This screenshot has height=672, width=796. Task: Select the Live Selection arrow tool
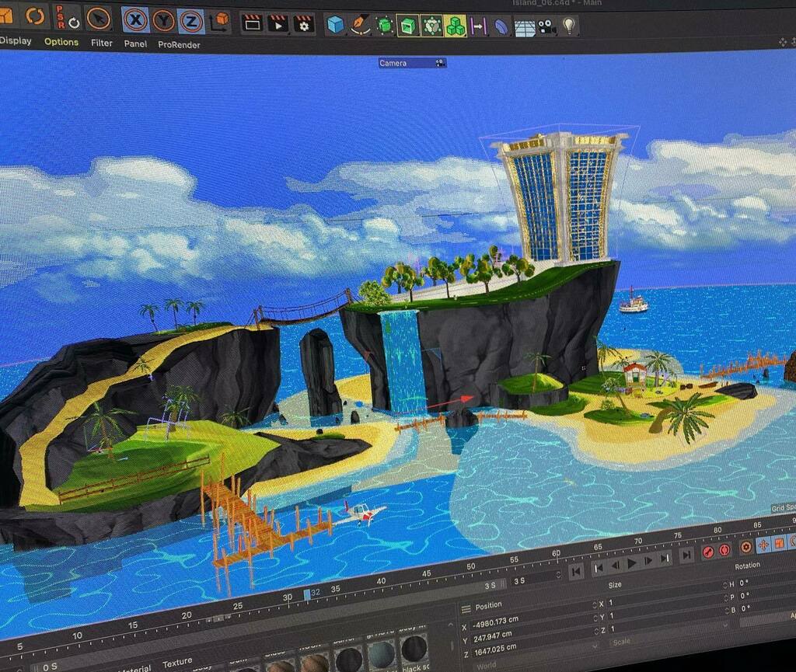(99, 19)
